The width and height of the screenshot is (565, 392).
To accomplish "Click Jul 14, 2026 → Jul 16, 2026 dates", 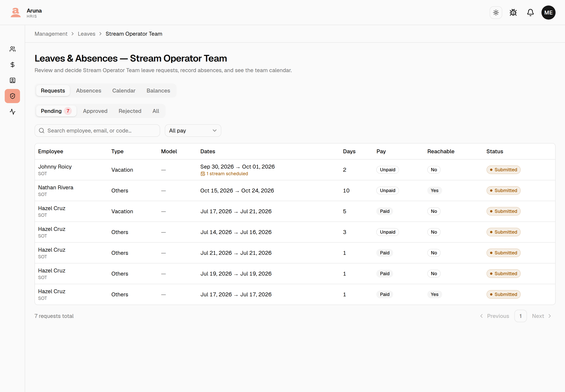I will point(236,232).
